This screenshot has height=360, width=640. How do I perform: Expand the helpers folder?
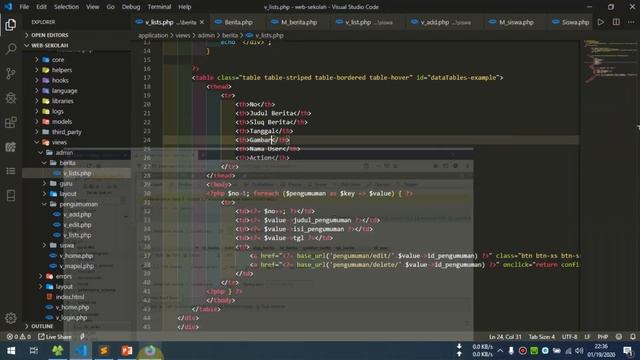coord(61,70)
